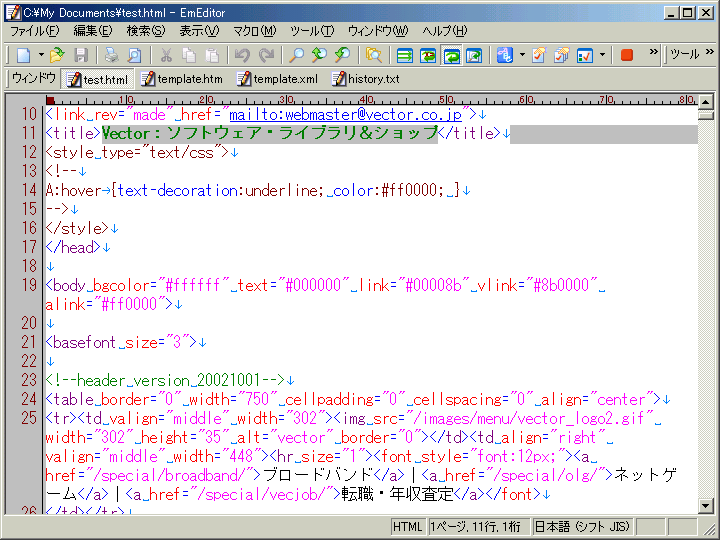The height and width of the screenshot is (540, 720).
Task: Click the icon with a red check mark
Action: coord(585,56)
